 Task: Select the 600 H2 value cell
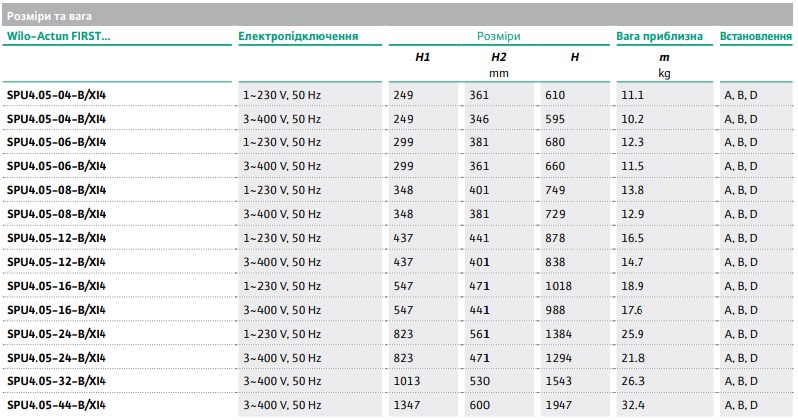(x=480, y=404)
